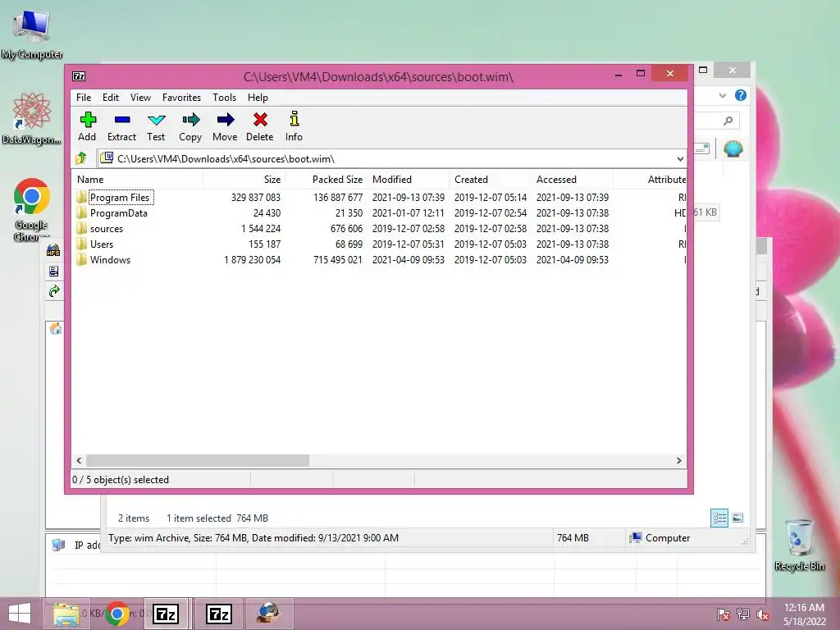Select the Program Files folder icon

[x=81, y=197]
